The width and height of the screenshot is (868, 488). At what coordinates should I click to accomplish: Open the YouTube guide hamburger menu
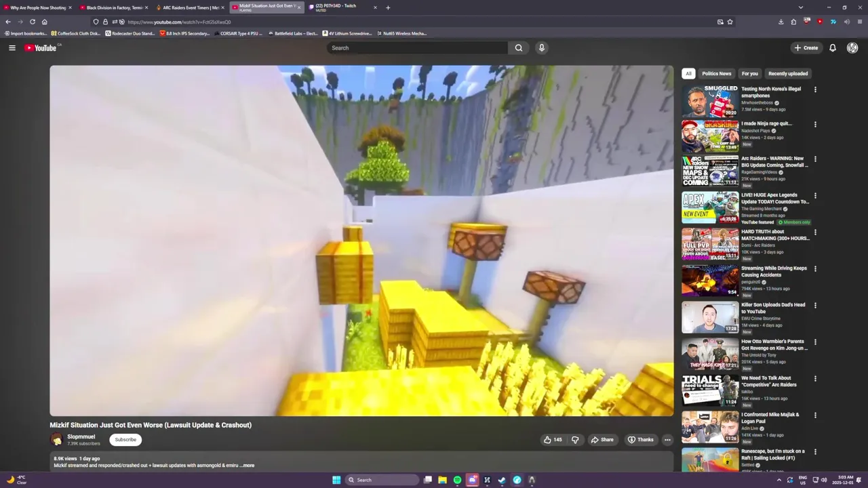(12, 47)
